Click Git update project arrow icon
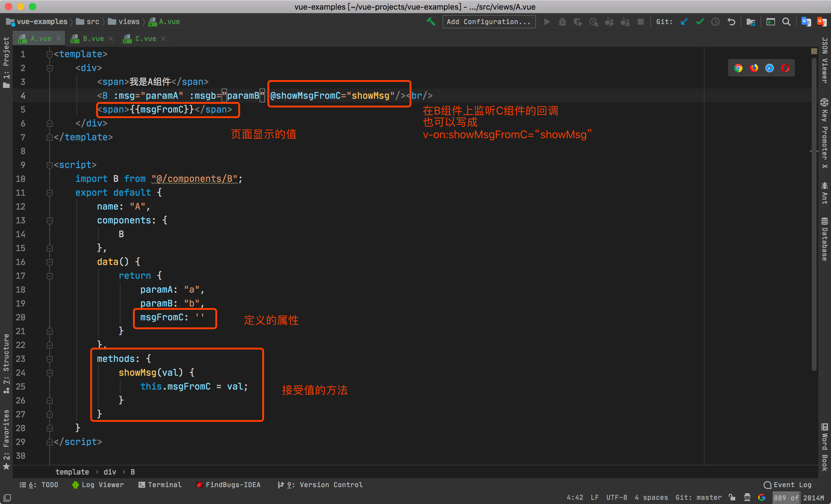This screenshot has height=504, width=831. click(x=684, y=22)
